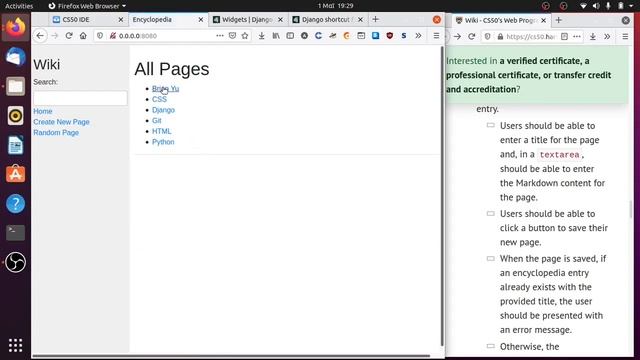
Task: Toggle the sidebar view icon
Action: point(290,36)
